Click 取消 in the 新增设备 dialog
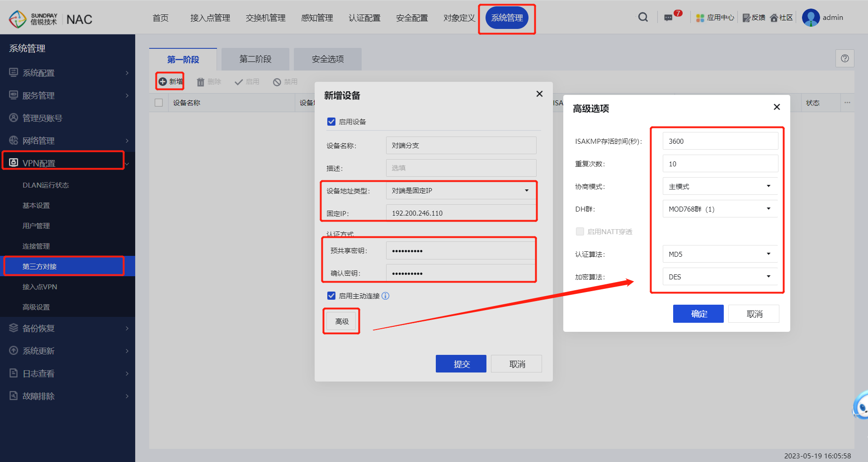The width and height of the screenshot is (868, 462). coord(517,364)
